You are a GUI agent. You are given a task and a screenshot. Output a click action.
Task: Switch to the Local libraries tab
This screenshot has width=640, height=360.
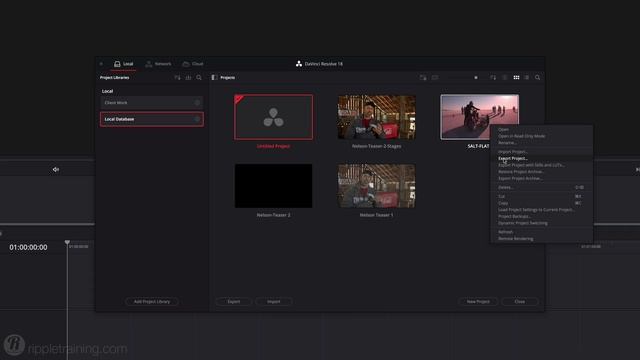coord(123,64)
